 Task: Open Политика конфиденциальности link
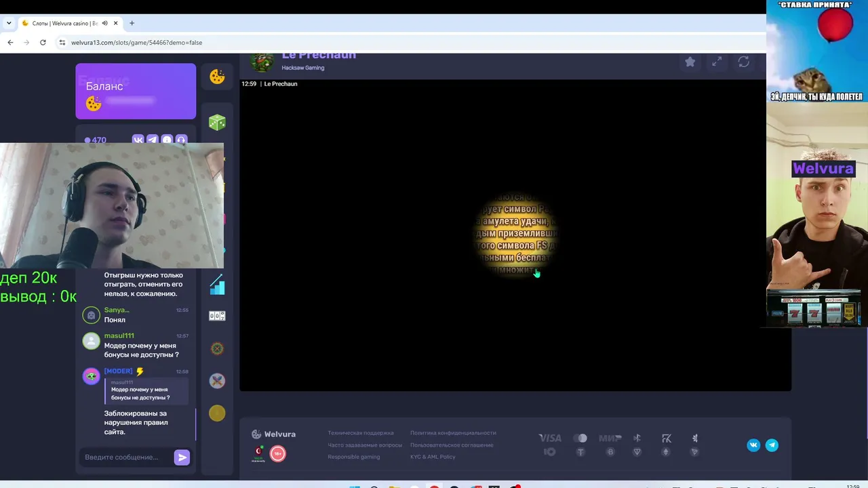453,433
